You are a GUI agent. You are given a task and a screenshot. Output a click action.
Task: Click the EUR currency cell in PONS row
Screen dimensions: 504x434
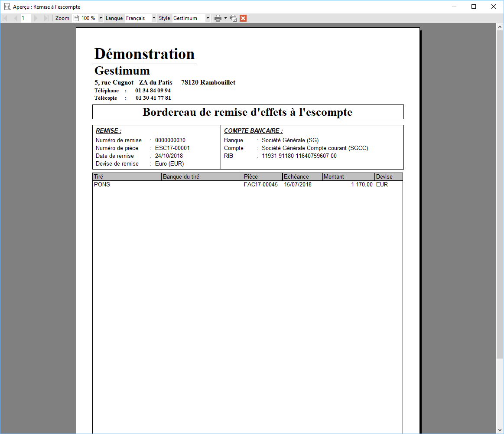click(x=382, y=185)
